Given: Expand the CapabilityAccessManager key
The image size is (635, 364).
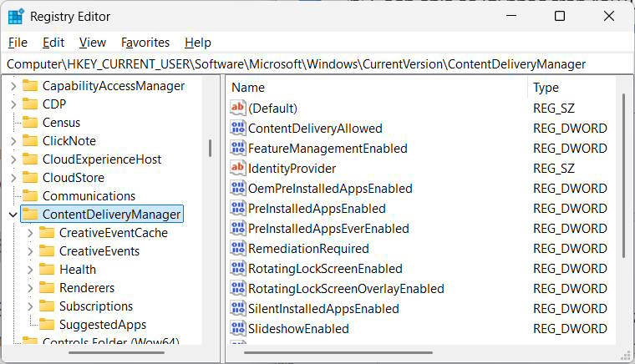Looking at the screenshot, I should click(x=13, y=86).
